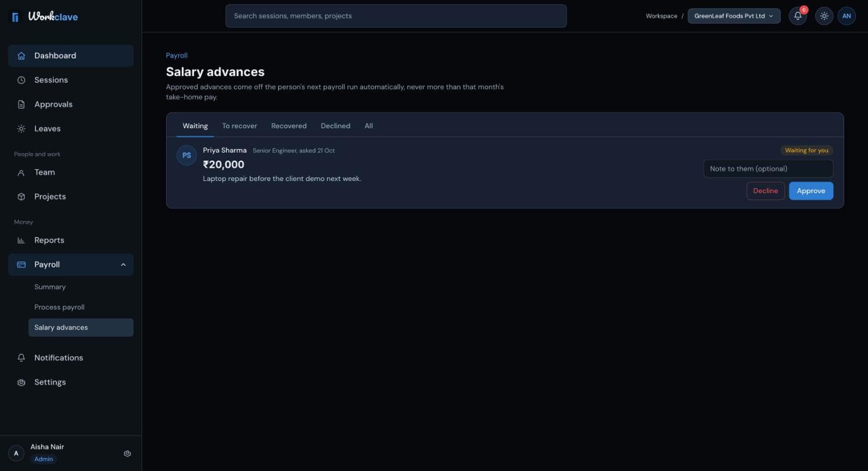Click the Leaves sun icon

[x=21, y=129]
